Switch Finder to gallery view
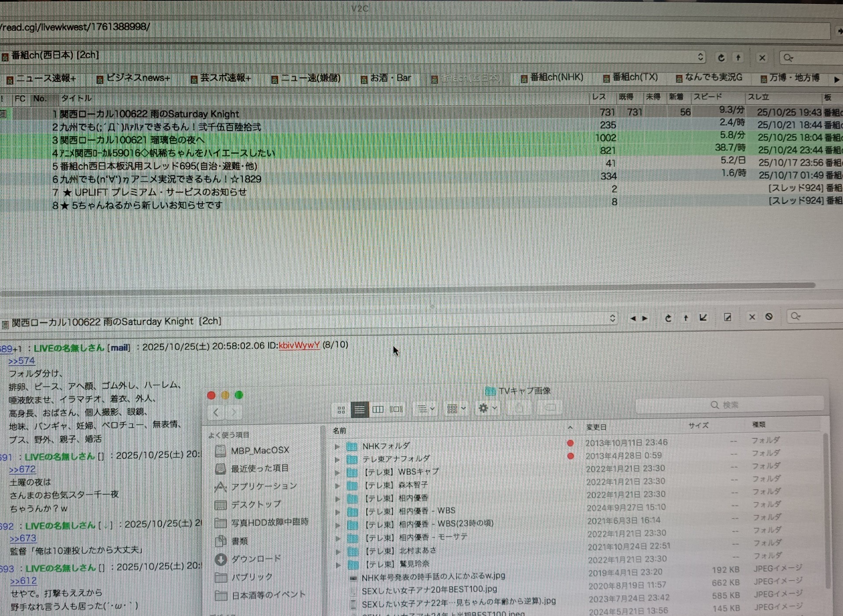 point(396,409)
